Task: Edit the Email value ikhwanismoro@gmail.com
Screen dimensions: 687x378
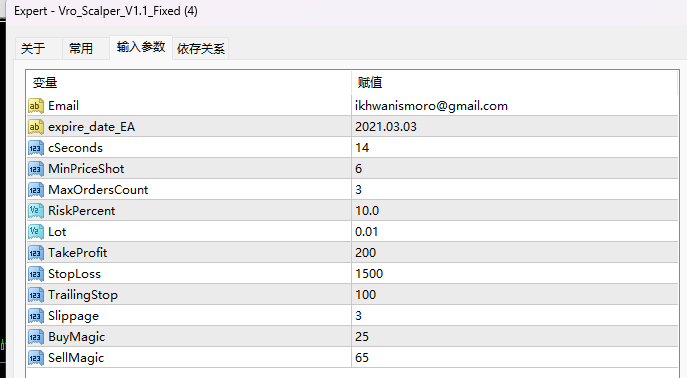Action: (514, 106)
